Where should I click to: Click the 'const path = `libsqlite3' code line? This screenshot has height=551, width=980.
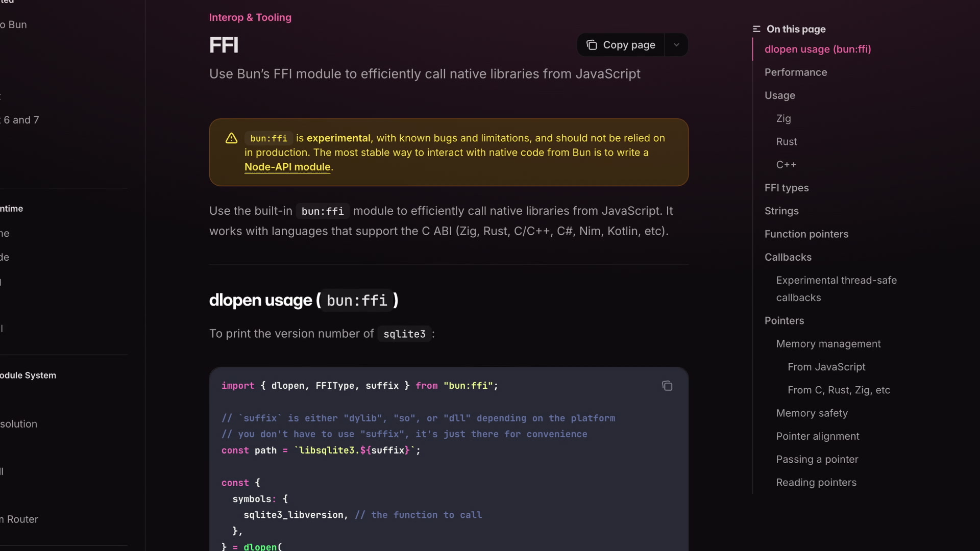pos(321,450)
